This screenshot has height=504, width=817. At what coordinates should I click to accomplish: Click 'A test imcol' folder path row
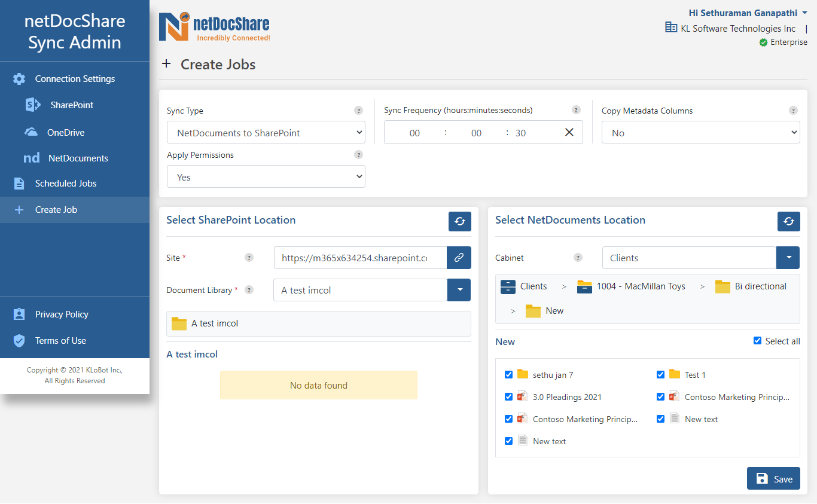click(x=319, y=323)
